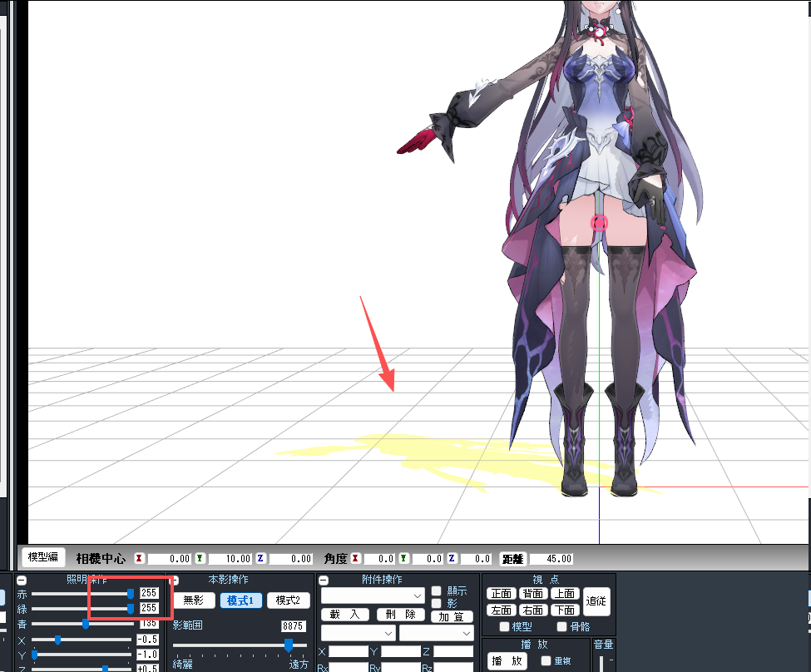Click the 影範囲 value field showing 8875
The width and height of the screenshot is (811, 672).
click(293, 626)
